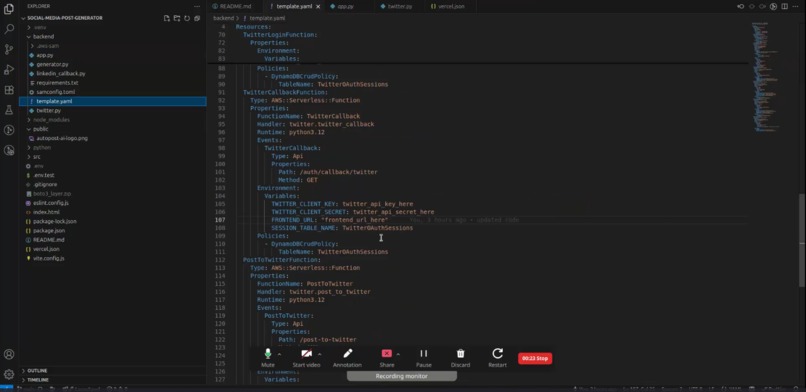Click the Recording monitor label bar

pos(401,376)
